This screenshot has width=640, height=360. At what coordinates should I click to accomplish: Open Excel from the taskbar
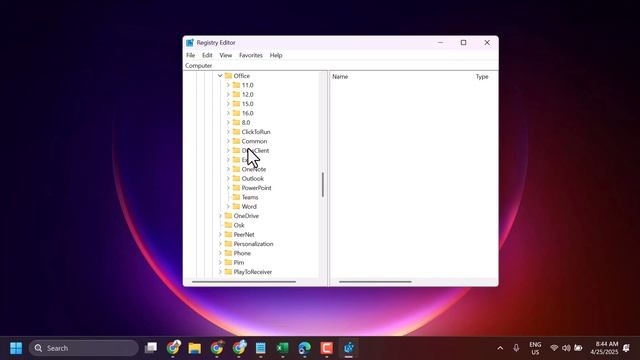[x=282, y=348]
